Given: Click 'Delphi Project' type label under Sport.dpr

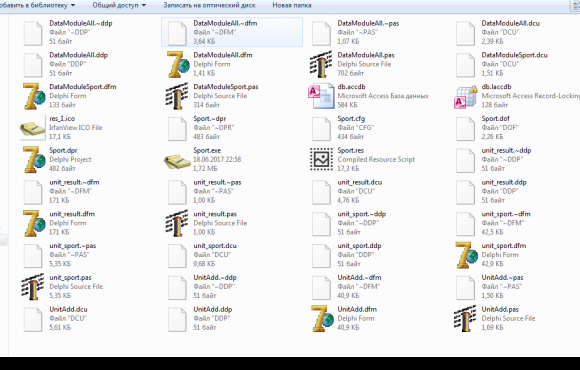Looking at the screenshot, I should pyautogui.click(x=70, y=159).
